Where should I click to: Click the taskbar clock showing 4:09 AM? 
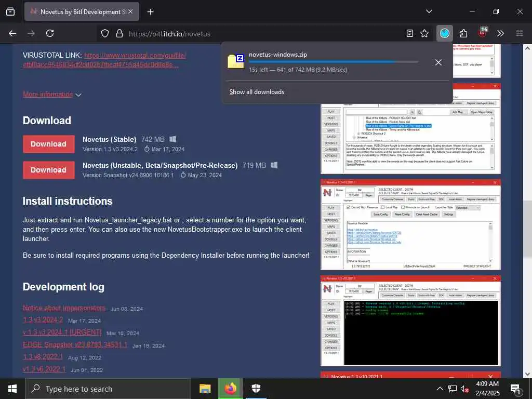tap(487, 389)
